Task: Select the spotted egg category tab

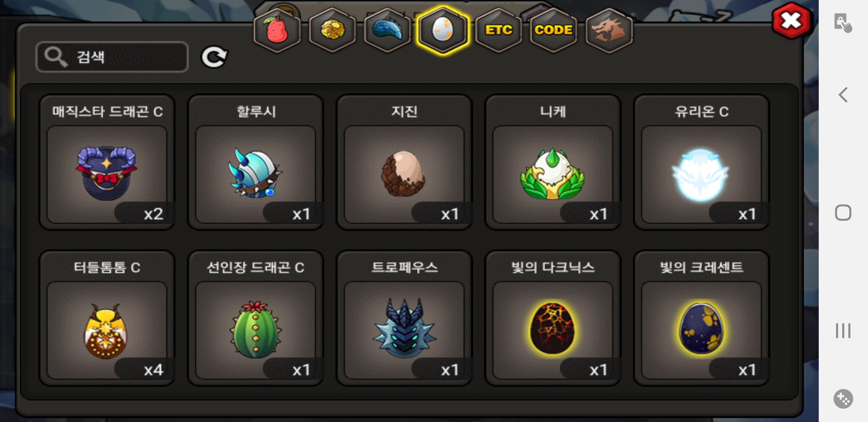Action: [443, 30]
